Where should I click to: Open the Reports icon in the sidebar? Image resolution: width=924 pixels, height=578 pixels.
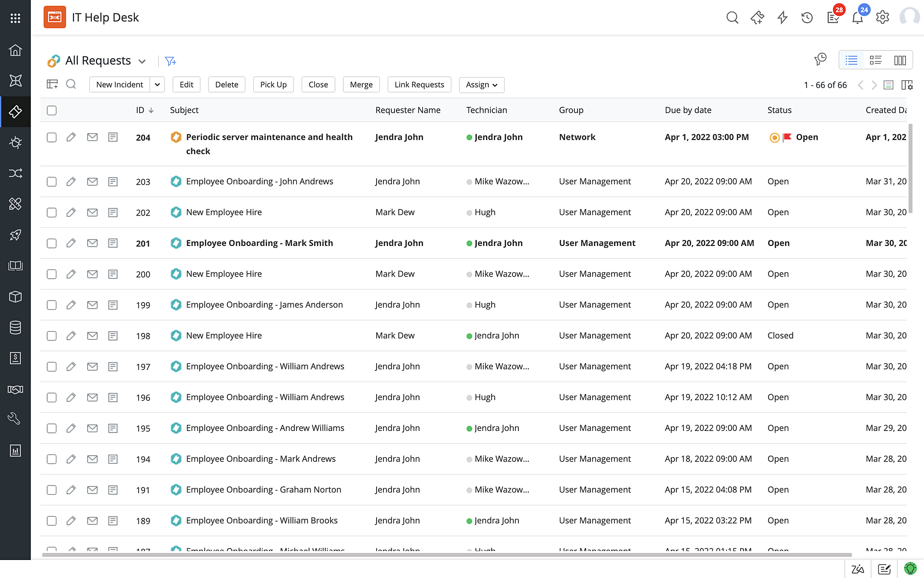15,450
